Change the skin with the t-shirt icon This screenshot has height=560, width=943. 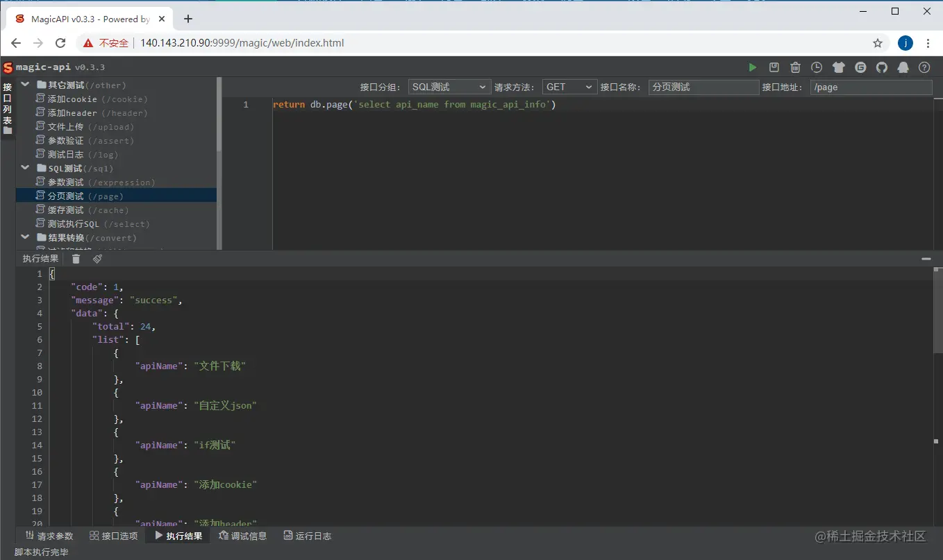pyautogui.click(x=839, y=67)
